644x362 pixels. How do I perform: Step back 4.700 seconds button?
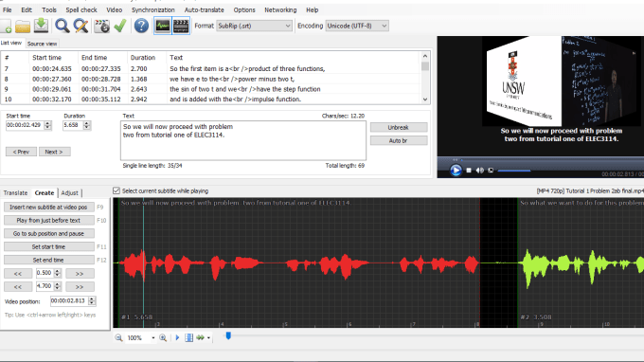pyautogui.click(x=18, y=286)
